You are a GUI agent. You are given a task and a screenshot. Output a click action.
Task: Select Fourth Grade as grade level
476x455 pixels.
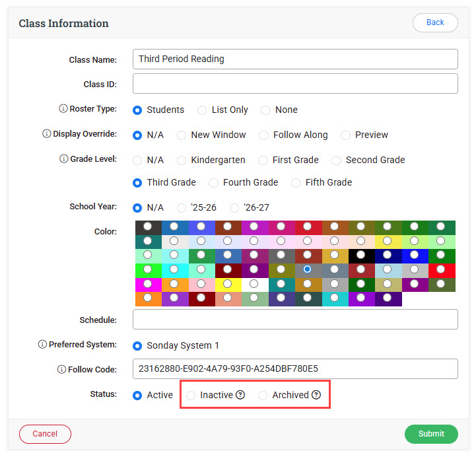coord(214,182)
